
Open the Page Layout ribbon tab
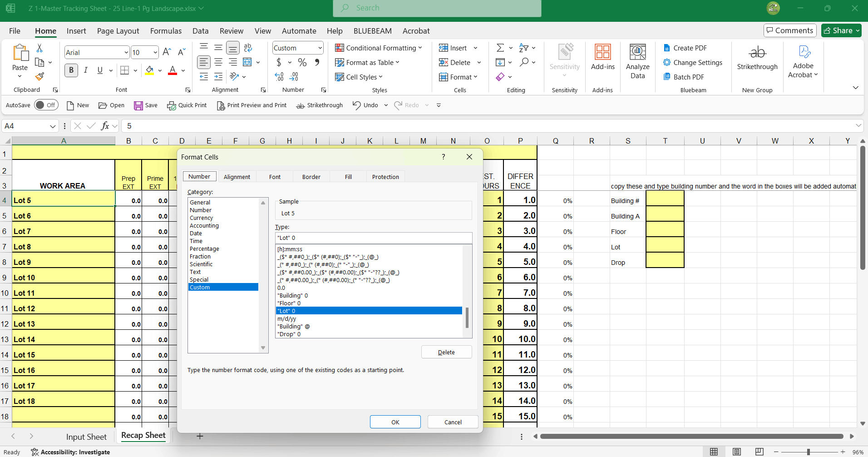pos(118,31)
